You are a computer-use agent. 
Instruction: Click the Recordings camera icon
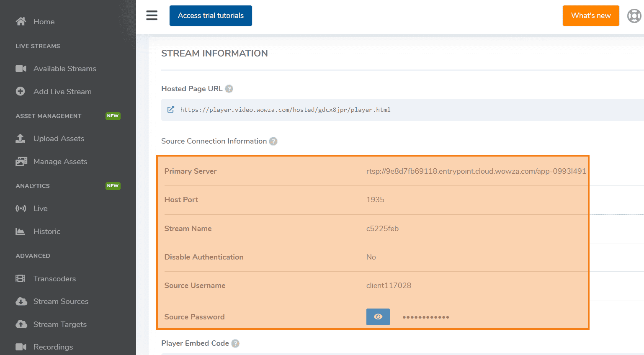[21, 347]
